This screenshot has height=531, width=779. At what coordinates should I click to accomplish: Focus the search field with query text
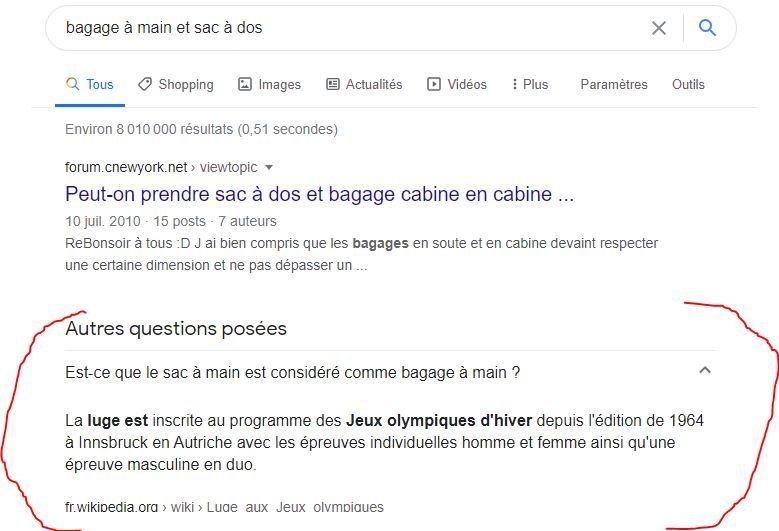coord(348,28)
